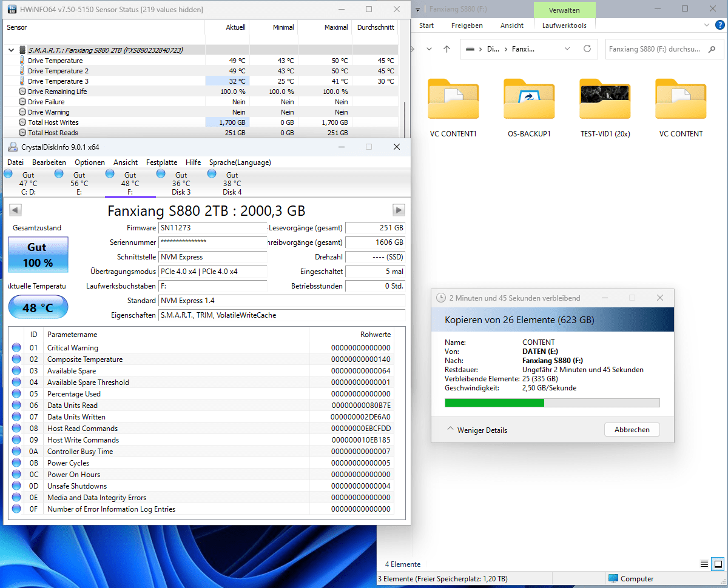Open the Laufwerktools ribbon tab
This screenshot has height=588, width=728.
(x=565, y=25)
